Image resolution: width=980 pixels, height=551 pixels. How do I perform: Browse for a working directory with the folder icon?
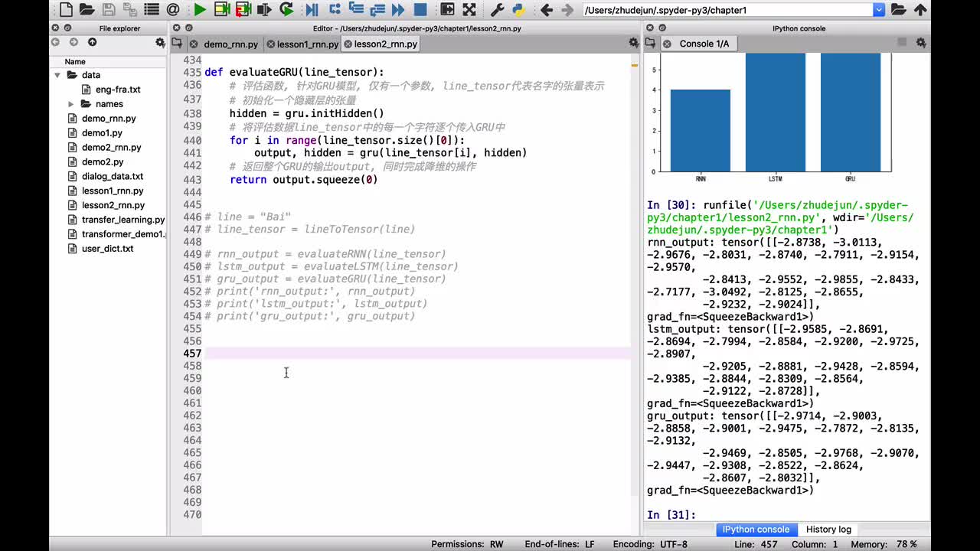(898, 10)
